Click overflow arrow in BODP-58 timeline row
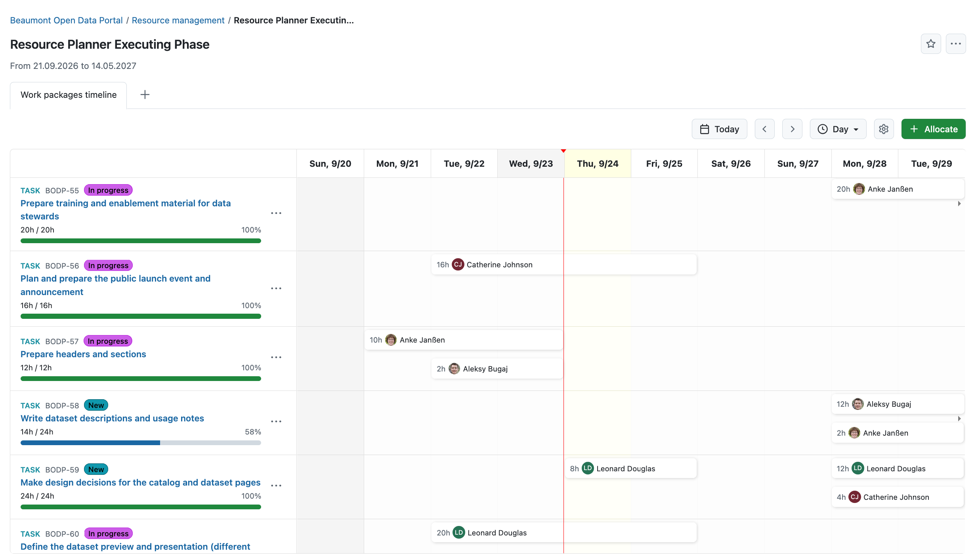The width and height of the screenshot is (976, 560). [x=959, y=419]
